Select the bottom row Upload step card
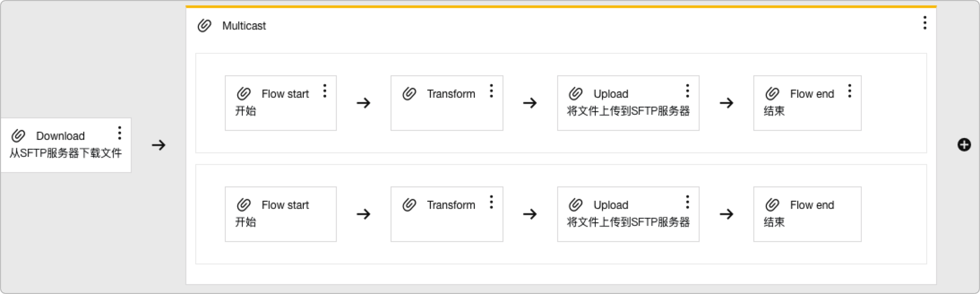980x294 pixels. click(x=628, y=214)
